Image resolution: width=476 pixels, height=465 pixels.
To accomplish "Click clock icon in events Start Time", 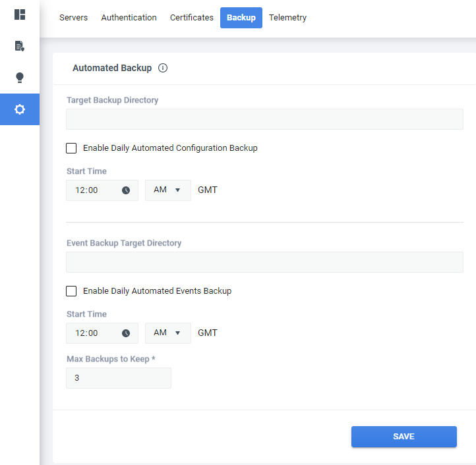I will 126,333.
